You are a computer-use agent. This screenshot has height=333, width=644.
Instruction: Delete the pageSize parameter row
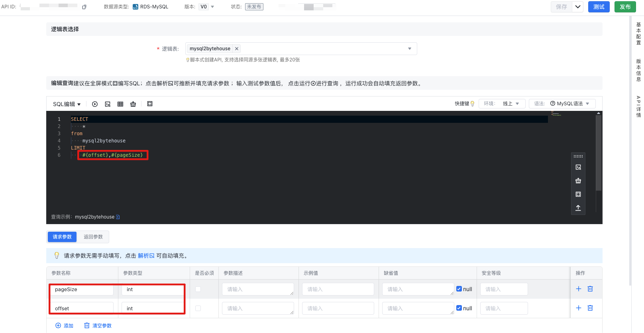click(590, 289)
